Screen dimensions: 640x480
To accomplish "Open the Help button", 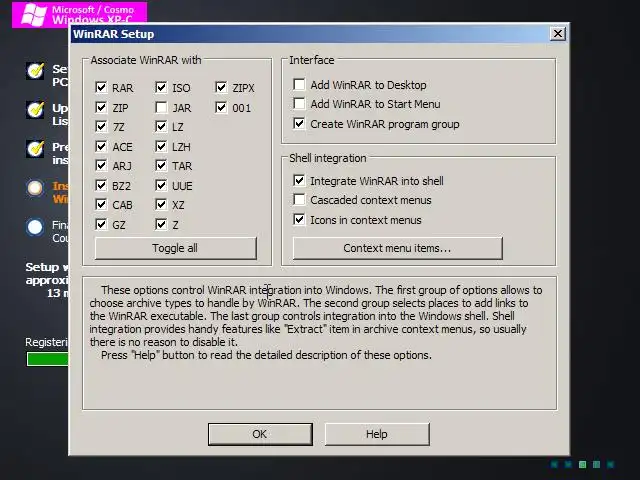I will [x=377, y=434].
